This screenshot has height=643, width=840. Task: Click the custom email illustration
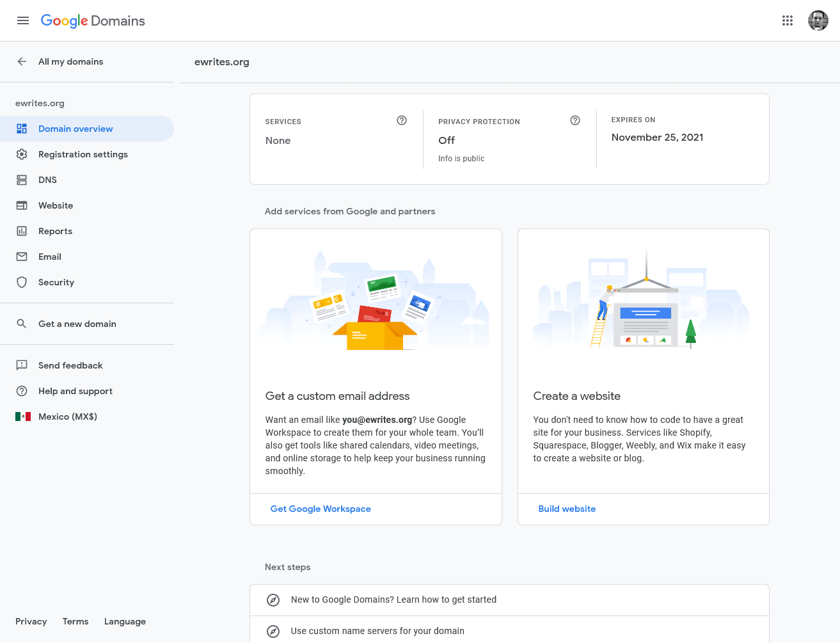click(376, 301)
